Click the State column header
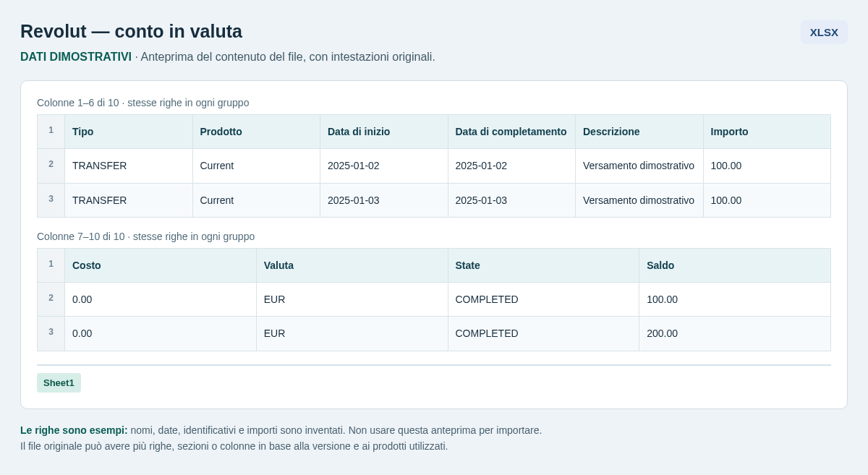Image resolution: width=868 pixels, height=475 pixels. tap(543, 265)
